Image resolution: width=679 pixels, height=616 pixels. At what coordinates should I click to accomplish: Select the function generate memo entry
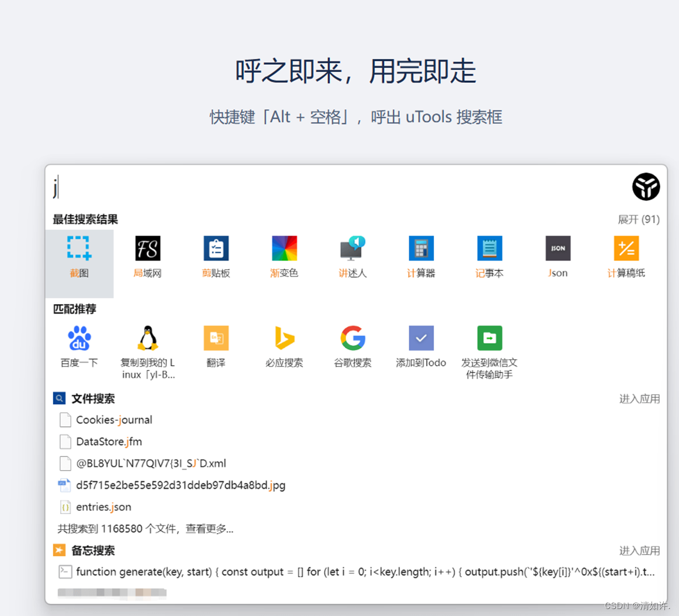[356, 572]
